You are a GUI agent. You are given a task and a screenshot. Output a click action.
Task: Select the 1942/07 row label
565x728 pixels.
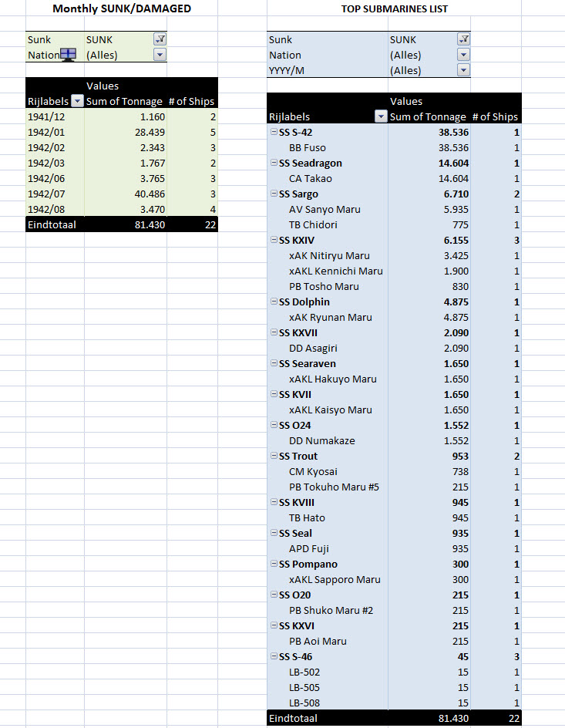point(55,194)
